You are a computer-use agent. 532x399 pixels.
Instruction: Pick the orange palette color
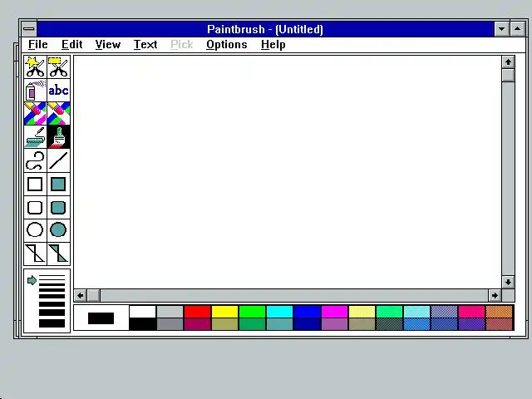click(x=499, y=312)
